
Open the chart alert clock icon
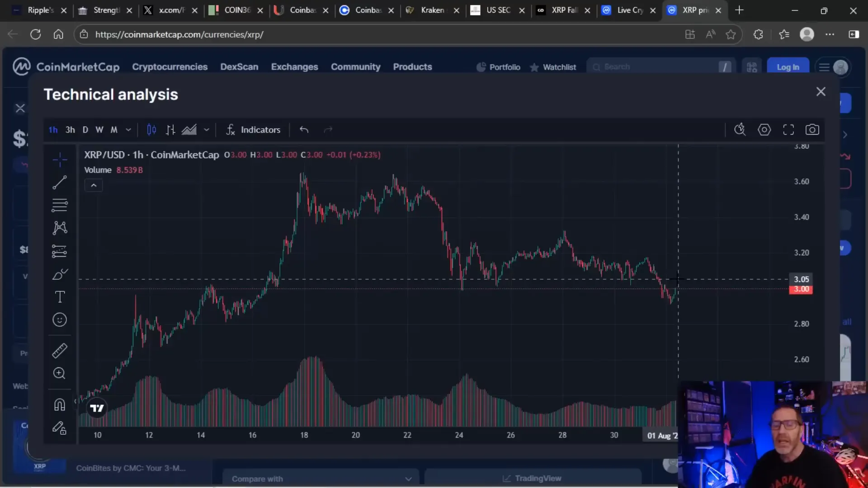pyautogui.click(x=740, y=130)
